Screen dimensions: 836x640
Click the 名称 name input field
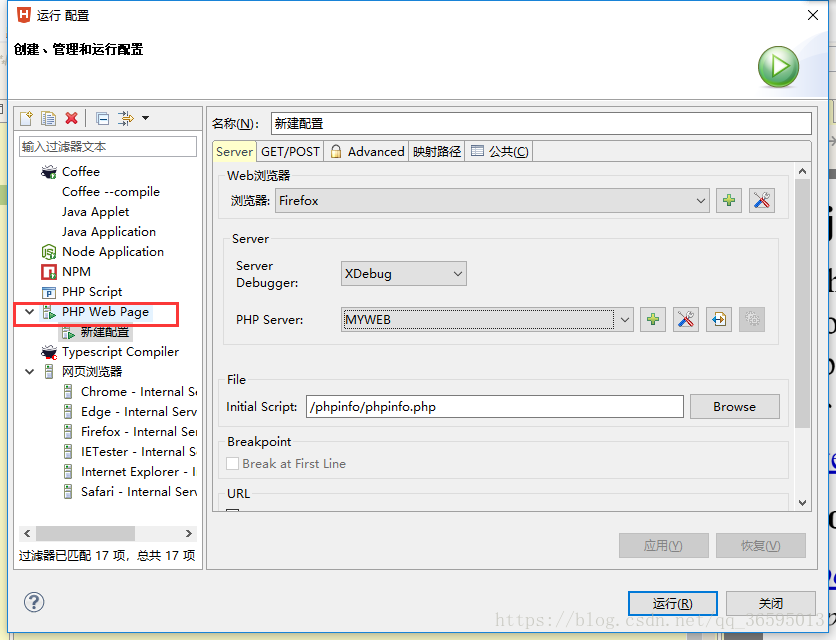[x=541, y=124]
